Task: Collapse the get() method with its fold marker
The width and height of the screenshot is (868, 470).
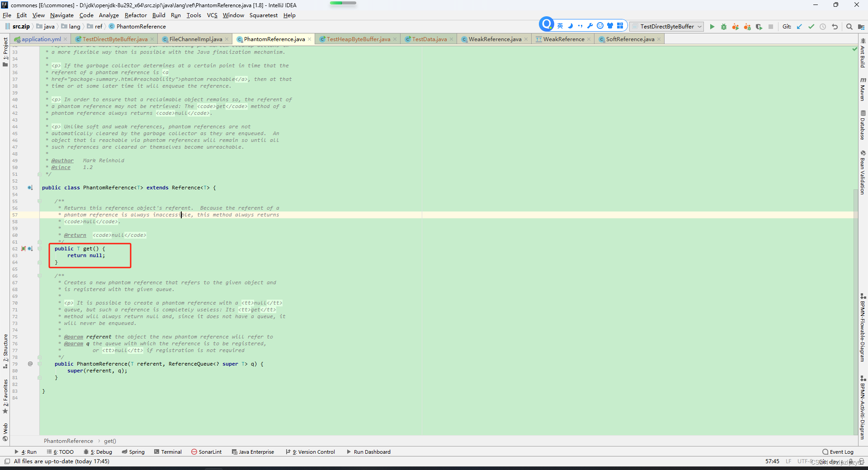Action: [40, 249]
